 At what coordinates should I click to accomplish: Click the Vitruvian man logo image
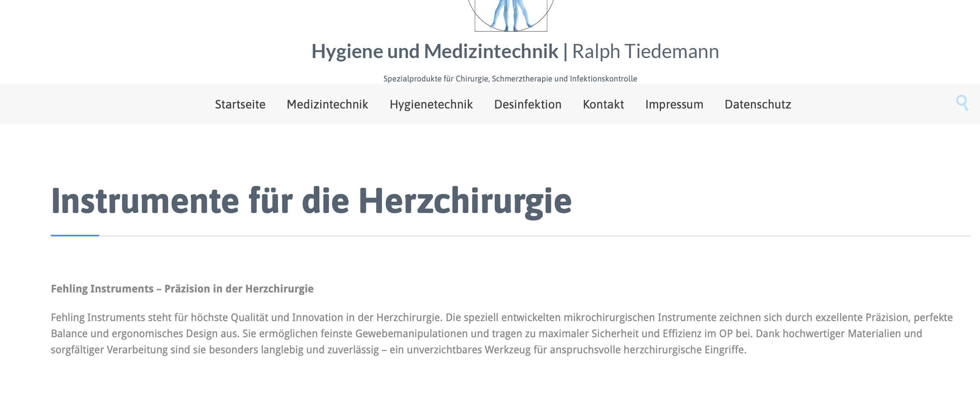click(511, 15)
